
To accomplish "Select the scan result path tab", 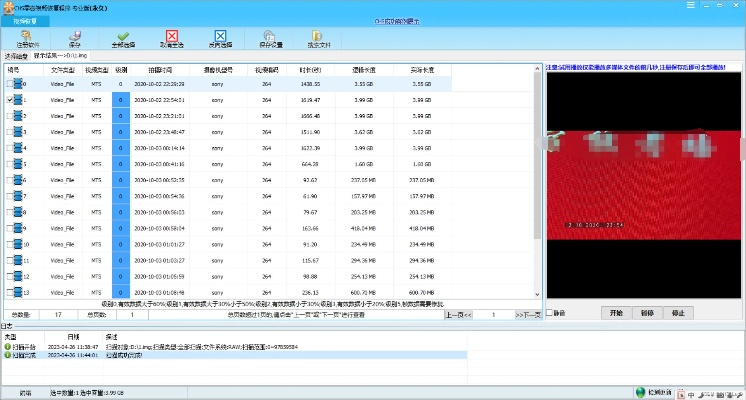I will 62,57.
